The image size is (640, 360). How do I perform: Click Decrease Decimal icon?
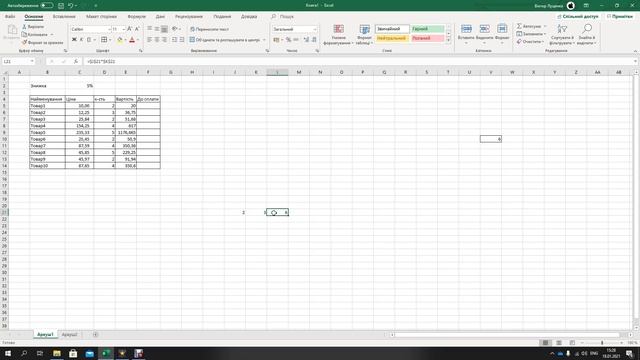pyautogui.click(x=314, y=40)
